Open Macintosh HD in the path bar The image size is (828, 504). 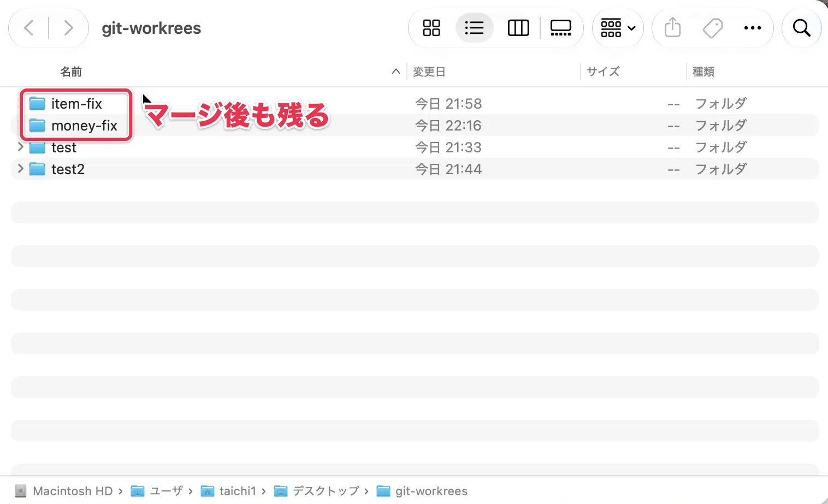tap(64, 491)
